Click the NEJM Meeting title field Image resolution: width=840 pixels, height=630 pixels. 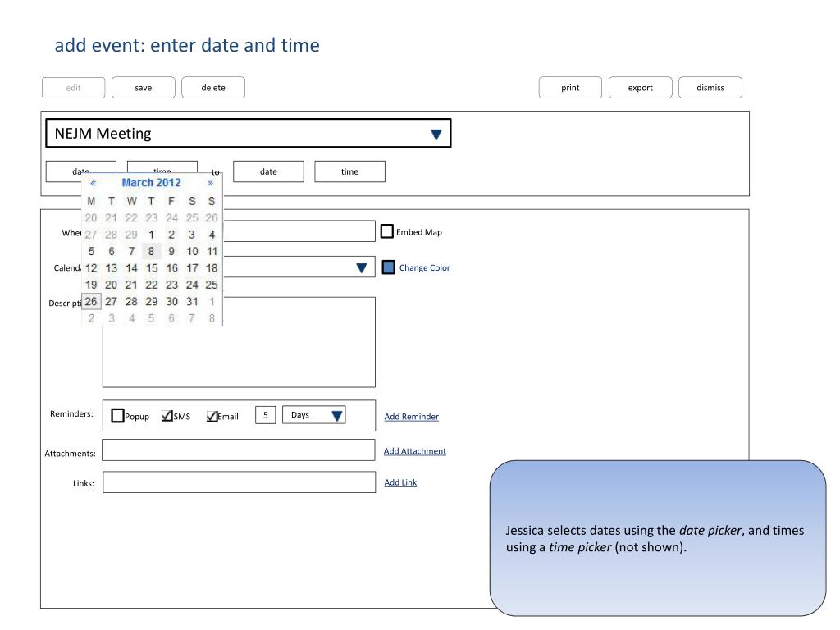pyautogui.click(x=248, y=134)
